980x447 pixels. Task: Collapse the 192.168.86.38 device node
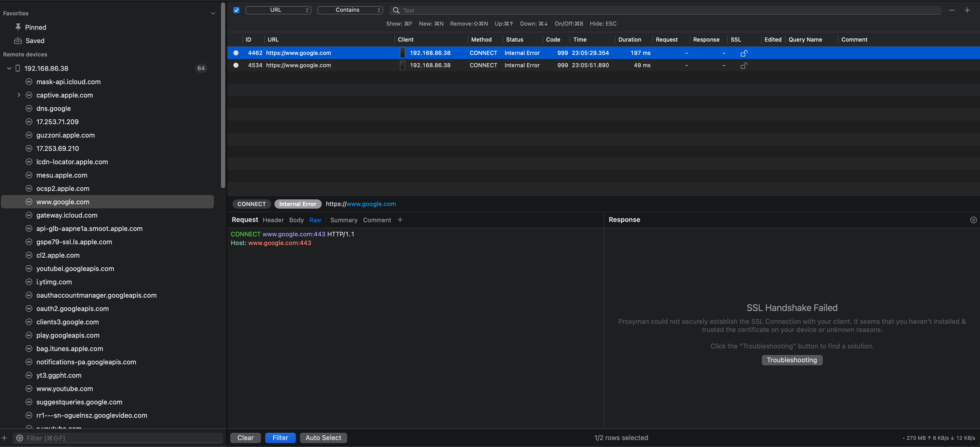coord(9,69)
